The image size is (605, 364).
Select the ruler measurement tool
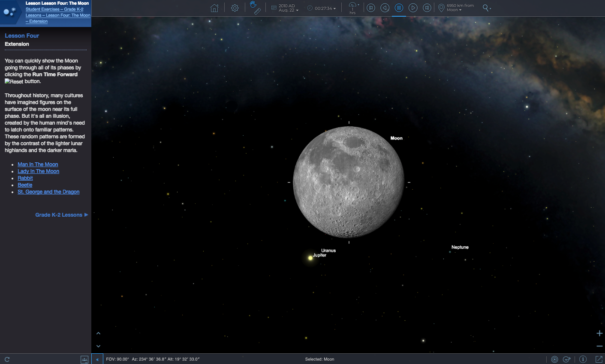tap(257, 12)
